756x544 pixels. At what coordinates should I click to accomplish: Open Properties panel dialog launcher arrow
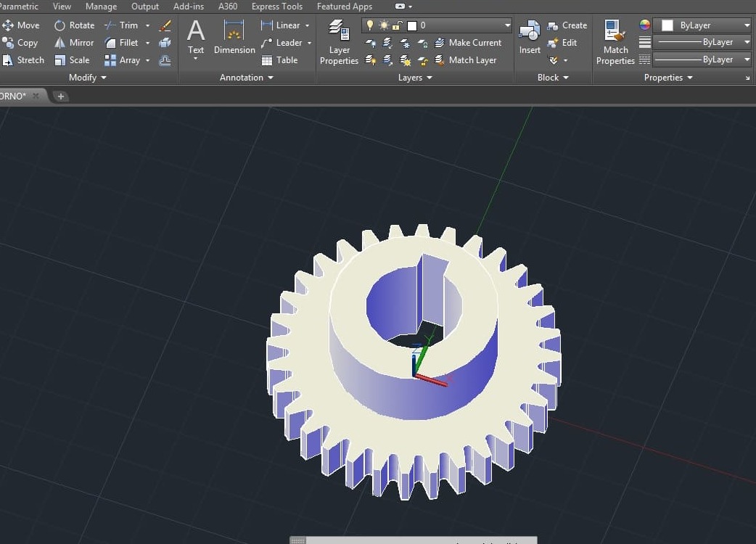point(748,78)
